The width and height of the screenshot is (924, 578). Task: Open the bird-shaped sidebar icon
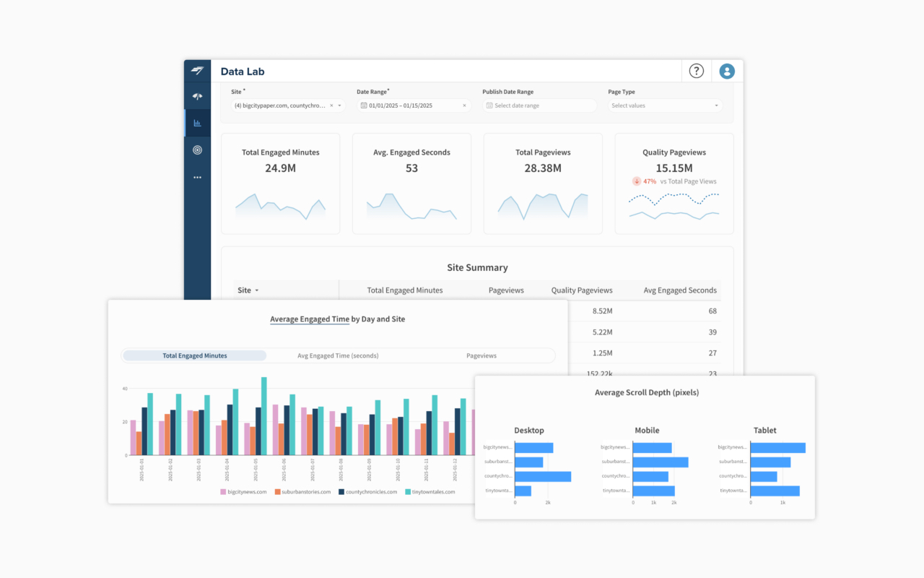point(197,96)
